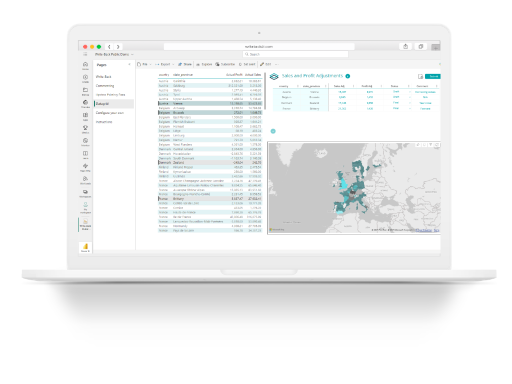Go back with the browser back arrow
The width and height of the screenshot is (512, 384).
pos(109,47)
